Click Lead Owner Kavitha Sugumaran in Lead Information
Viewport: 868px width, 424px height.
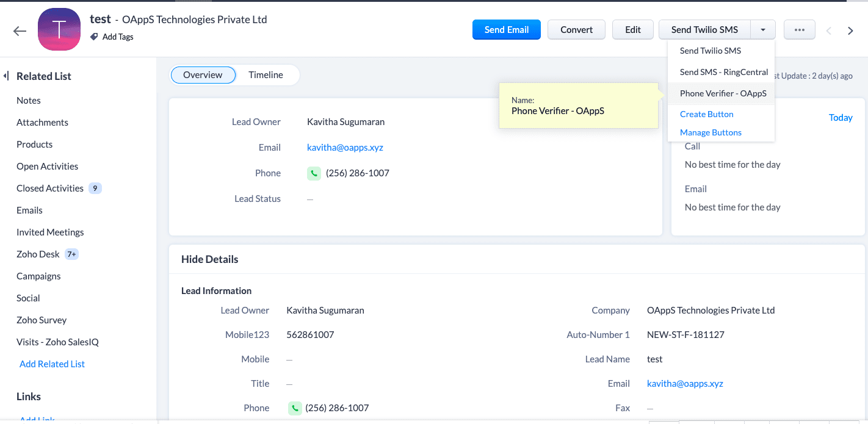325,311
